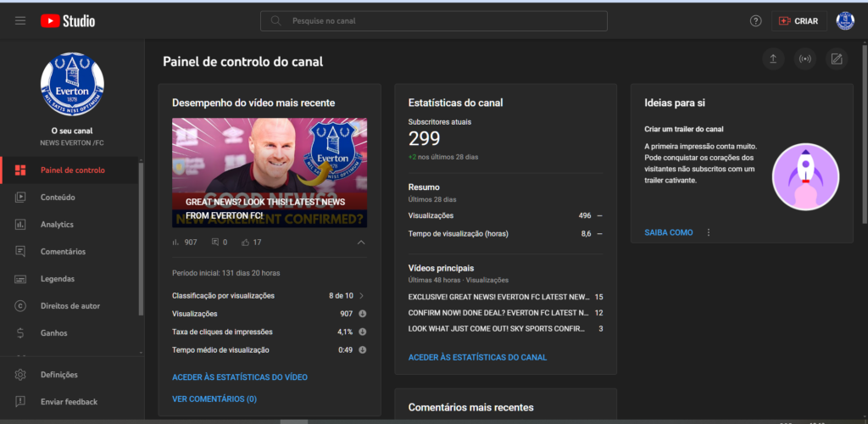Click the 'Comentários mais recentes' heading

point(470,407)
